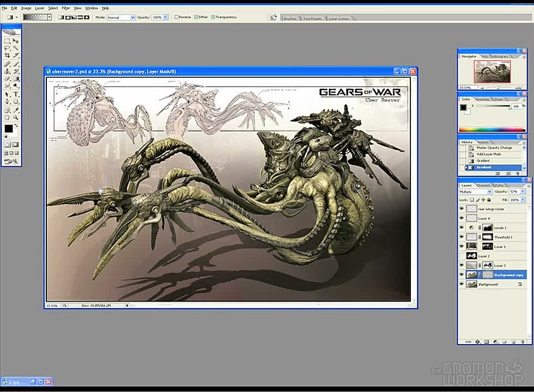Select the Eyedropper tool
Viewport: 534px width, 392px height.
tap(16, 110)
